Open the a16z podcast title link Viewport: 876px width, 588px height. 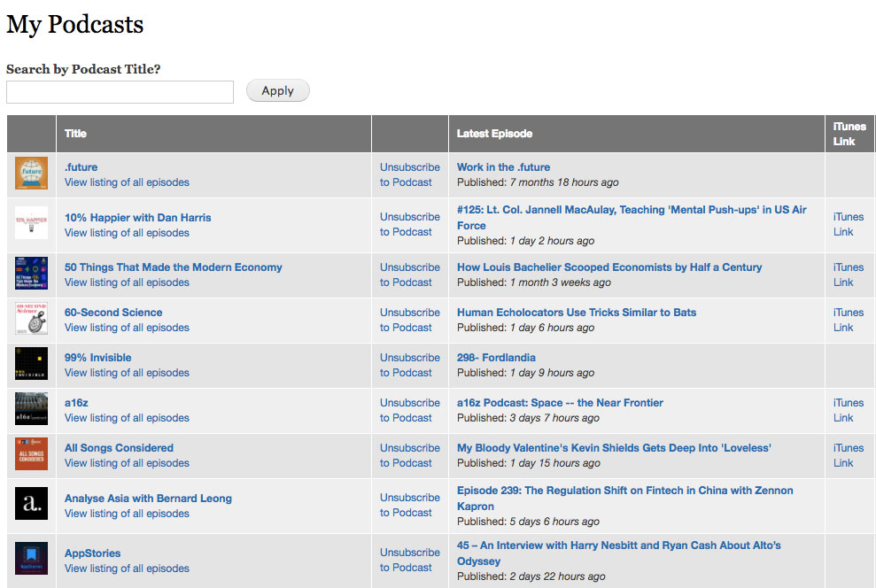click(76, 403)
